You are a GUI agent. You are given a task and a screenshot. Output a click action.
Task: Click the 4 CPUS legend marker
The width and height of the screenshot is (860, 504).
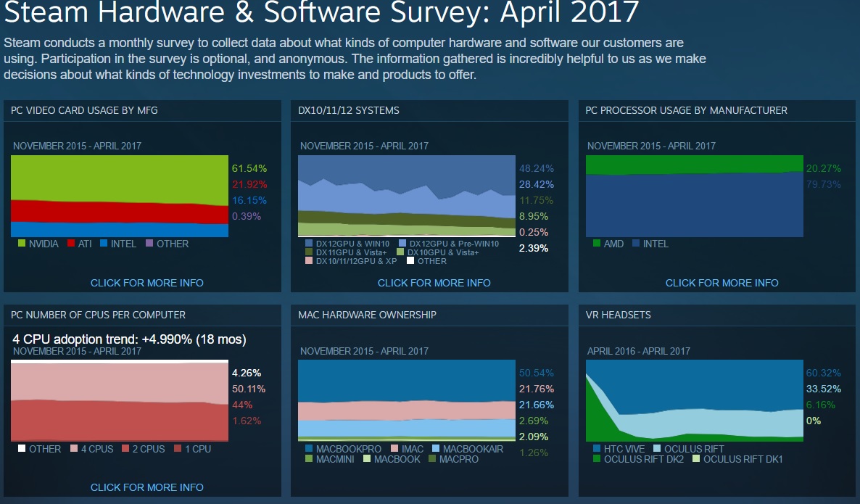[73, 449]
